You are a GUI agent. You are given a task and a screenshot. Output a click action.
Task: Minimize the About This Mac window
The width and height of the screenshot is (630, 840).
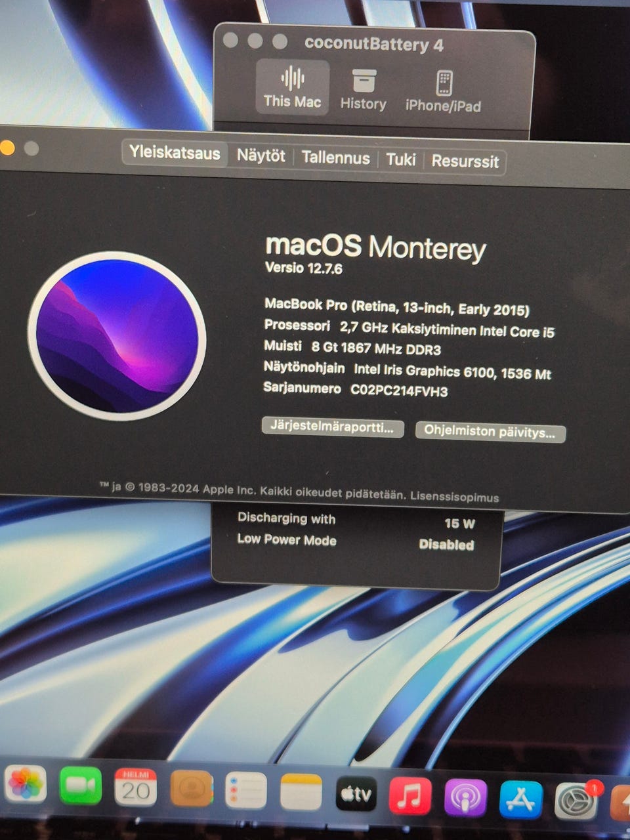click(7, 147)
